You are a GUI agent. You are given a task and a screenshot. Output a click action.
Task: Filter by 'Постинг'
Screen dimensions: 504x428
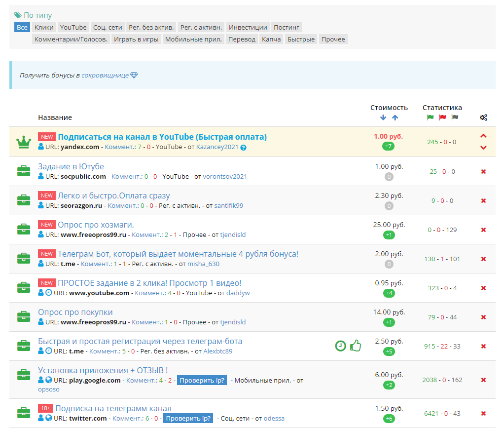(x=287, y=27)
